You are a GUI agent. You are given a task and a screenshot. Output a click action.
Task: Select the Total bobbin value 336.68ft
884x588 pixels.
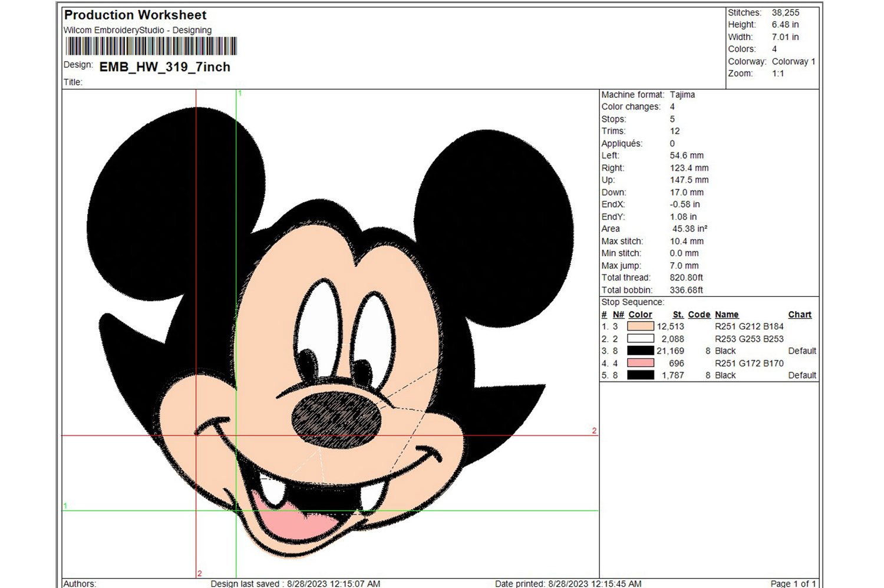click(x=687, y=290)
